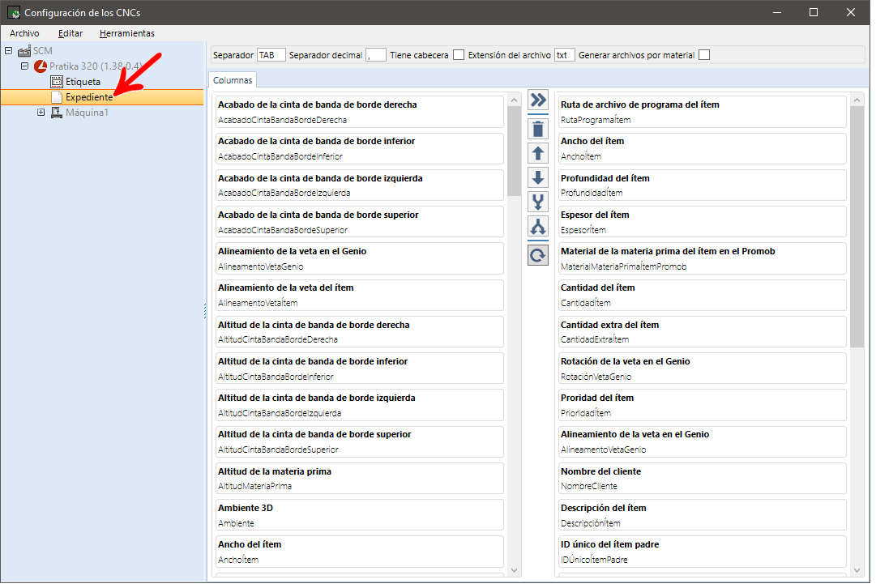Enable the Tiene cabecera checkbox
The image size is (876, 588).
point(459,55)
